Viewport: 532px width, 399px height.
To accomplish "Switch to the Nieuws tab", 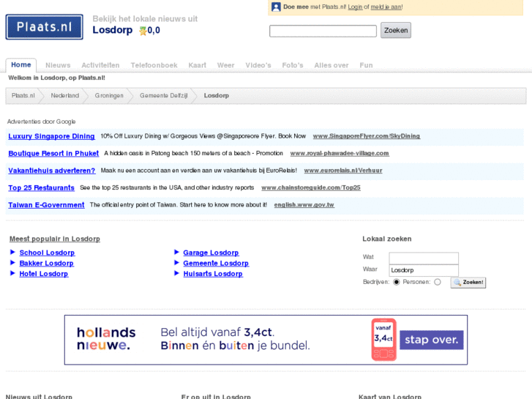I will (x=58, y=65).
